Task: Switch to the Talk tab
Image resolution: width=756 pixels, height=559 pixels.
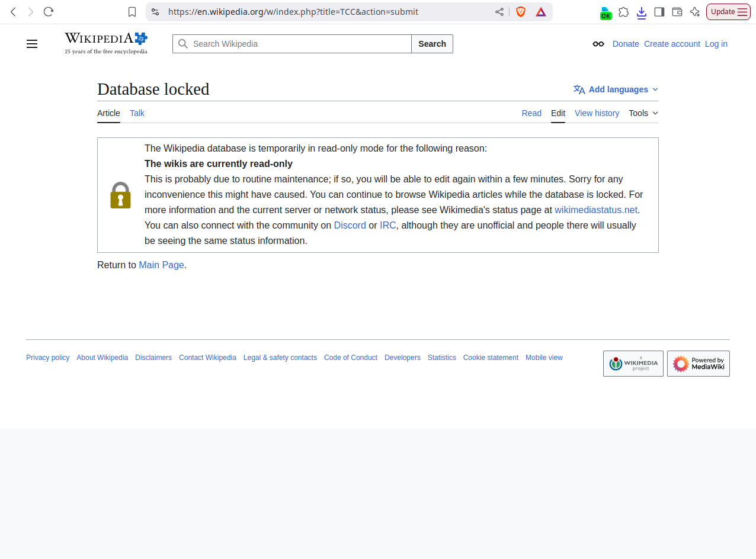Action: (137, 113)
